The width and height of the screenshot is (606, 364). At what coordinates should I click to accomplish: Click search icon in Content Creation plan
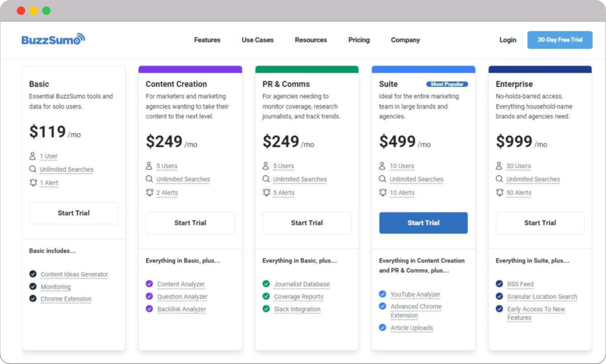tap(149, 179)
